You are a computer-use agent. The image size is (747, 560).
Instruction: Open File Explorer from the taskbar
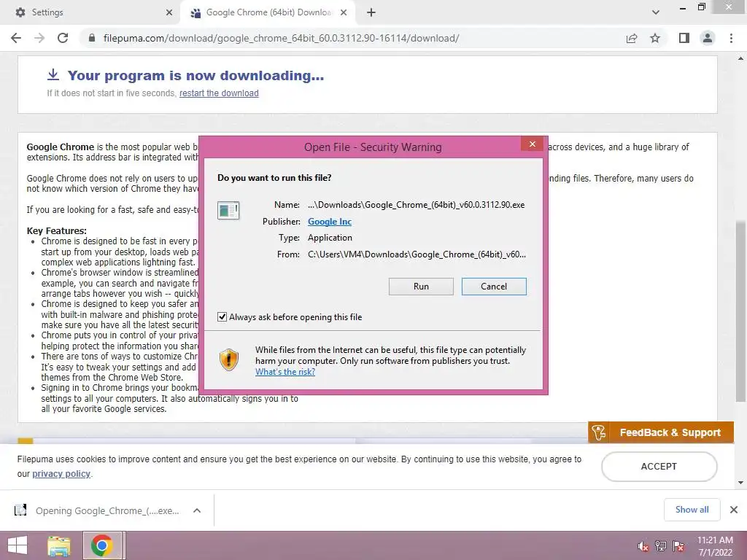[x=59, y=545]
